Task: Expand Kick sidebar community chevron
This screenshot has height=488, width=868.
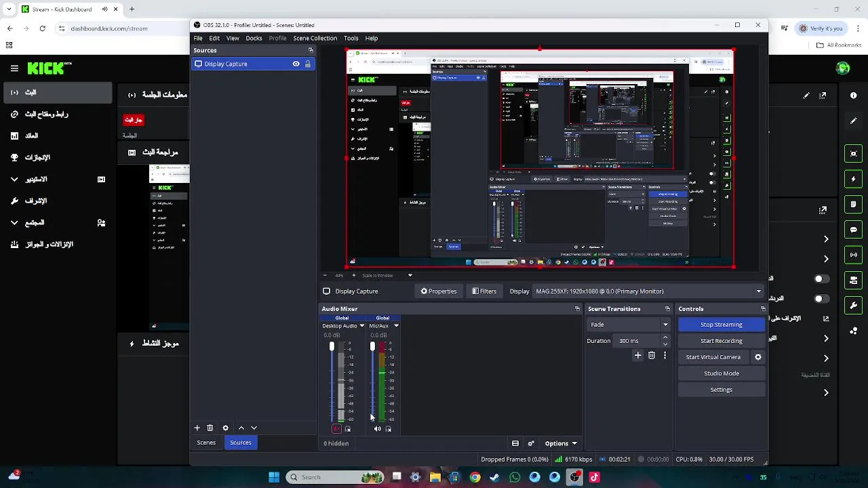Action: 14,222
